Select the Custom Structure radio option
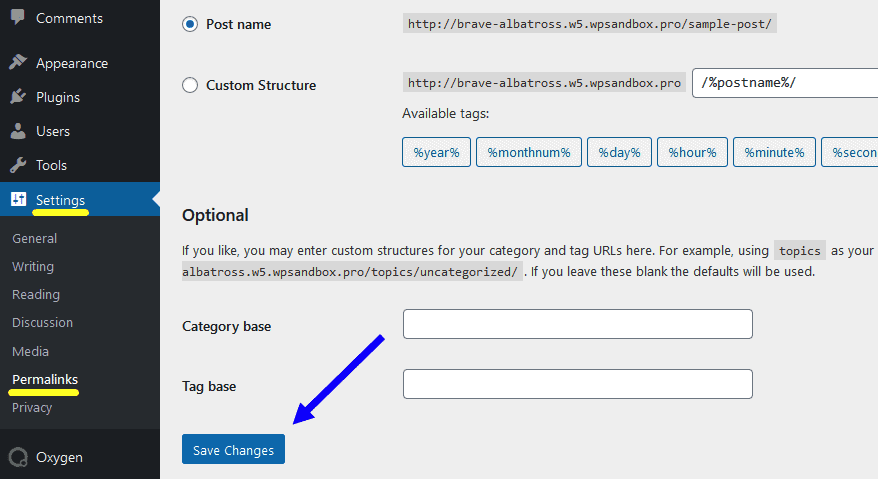 [x=190, y=85]
